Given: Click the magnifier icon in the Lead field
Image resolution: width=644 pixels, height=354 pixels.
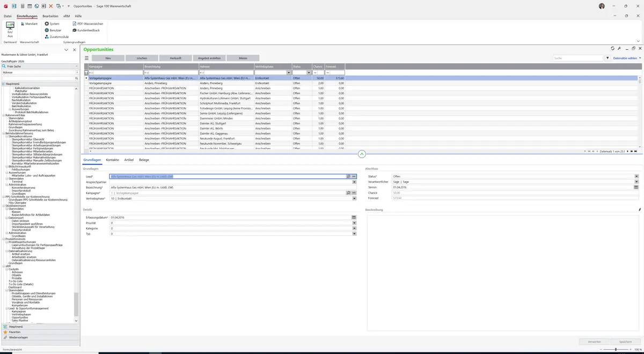Looking at the screenshot, I should (348, 176).
